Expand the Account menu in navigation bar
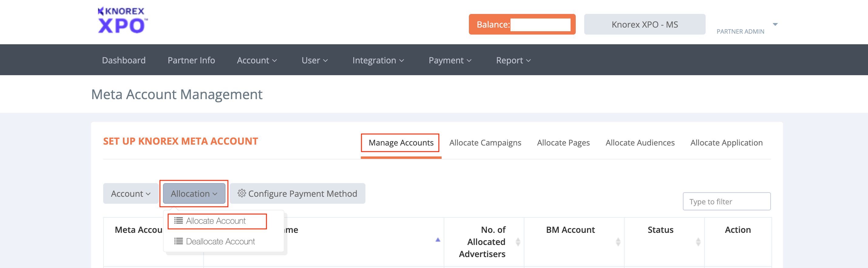This screenshot has width=868, height=268. click(256, 60)
